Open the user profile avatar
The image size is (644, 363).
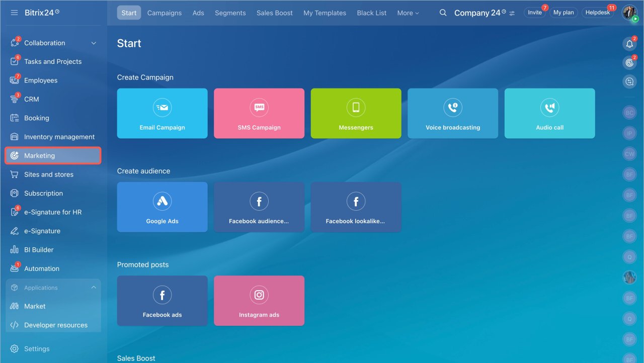[x=629, y=13]
